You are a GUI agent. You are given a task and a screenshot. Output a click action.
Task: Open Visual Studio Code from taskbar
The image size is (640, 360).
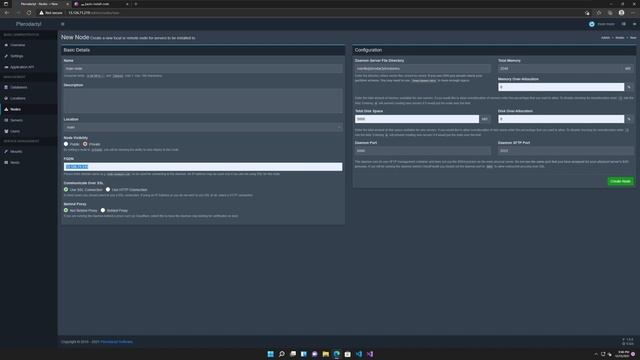[x=359, y=354]
